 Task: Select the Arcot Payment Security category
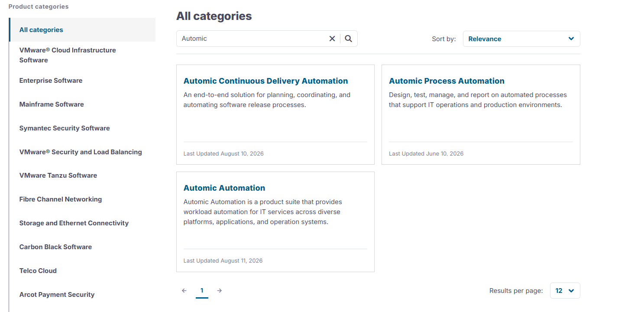57,295
